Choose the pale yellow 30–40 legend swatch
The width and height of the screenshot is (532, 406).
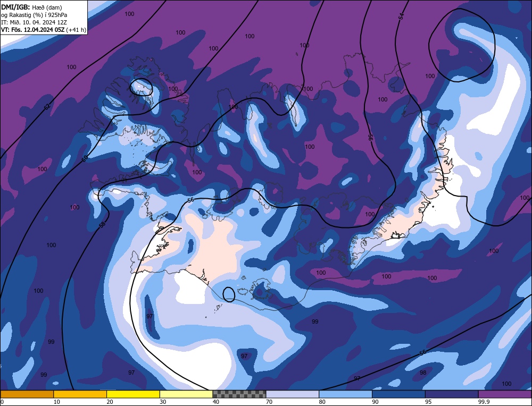(186, 394)
